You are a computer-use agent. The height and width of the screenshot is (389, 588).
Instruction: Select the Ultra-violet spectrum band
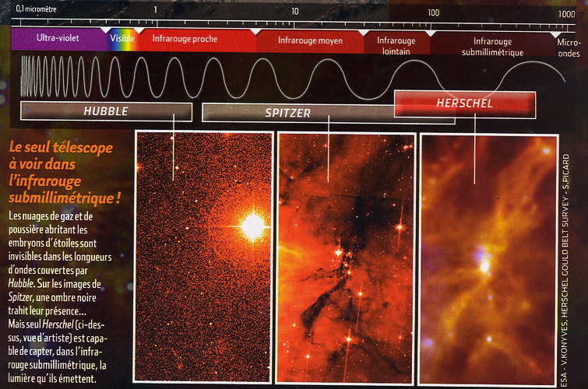(x=58, y=39)
